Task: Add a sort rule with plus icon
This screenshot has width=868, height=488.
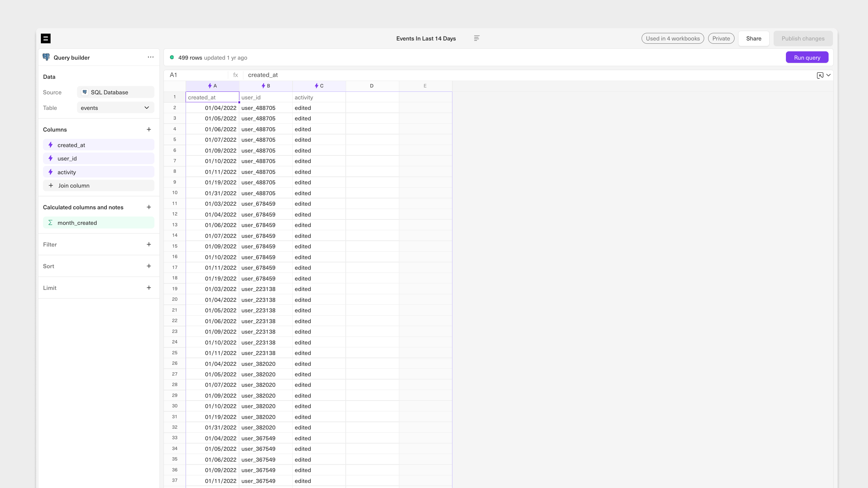Action: (149, 266)
